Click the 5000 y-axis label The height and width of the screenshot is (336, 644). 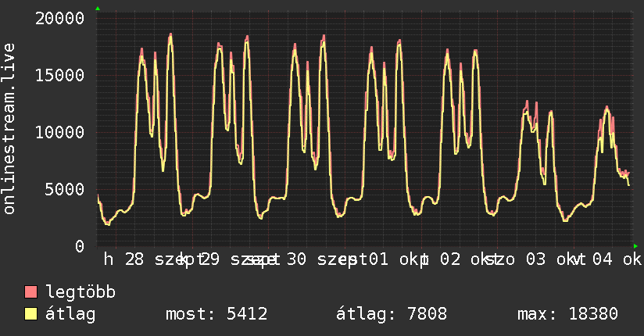point(65,189)
